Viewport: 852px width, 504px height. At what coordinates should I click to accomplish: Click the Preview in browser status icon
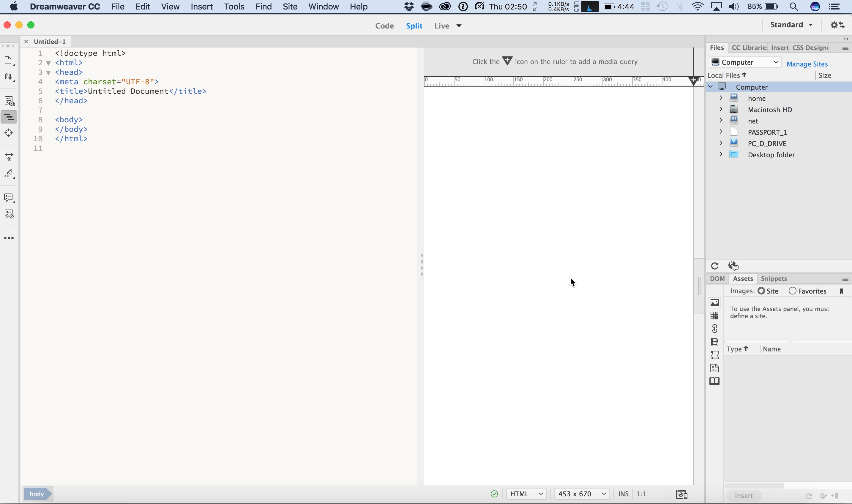tap(681, 494)
